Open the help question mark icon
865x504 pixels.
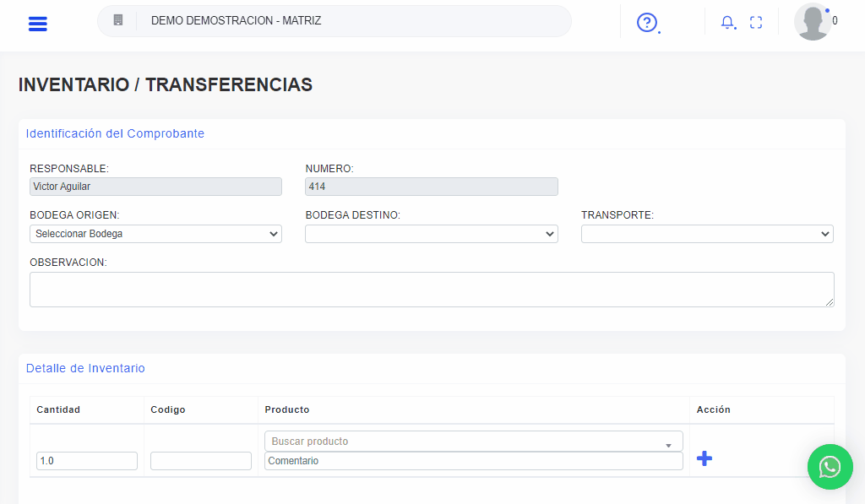[647, 23]
